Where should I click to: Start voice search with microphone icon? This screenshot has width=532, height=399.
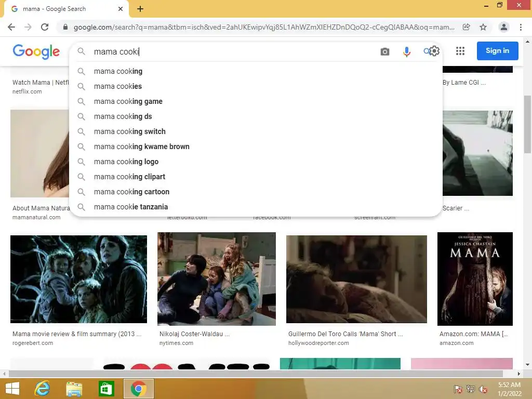click(406, 51)
